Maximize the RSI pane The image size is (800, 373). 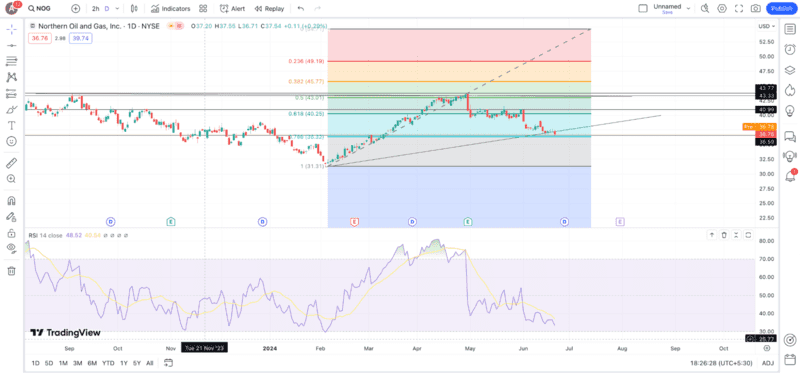click(x=748, y=235)
